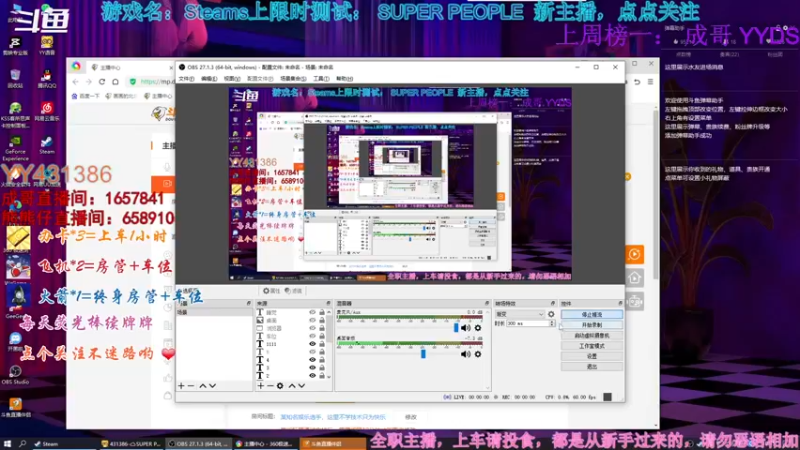Open 文件(F) menu in OBS
The height and width of the screenshot is (450, 800).
click(186, 79)
